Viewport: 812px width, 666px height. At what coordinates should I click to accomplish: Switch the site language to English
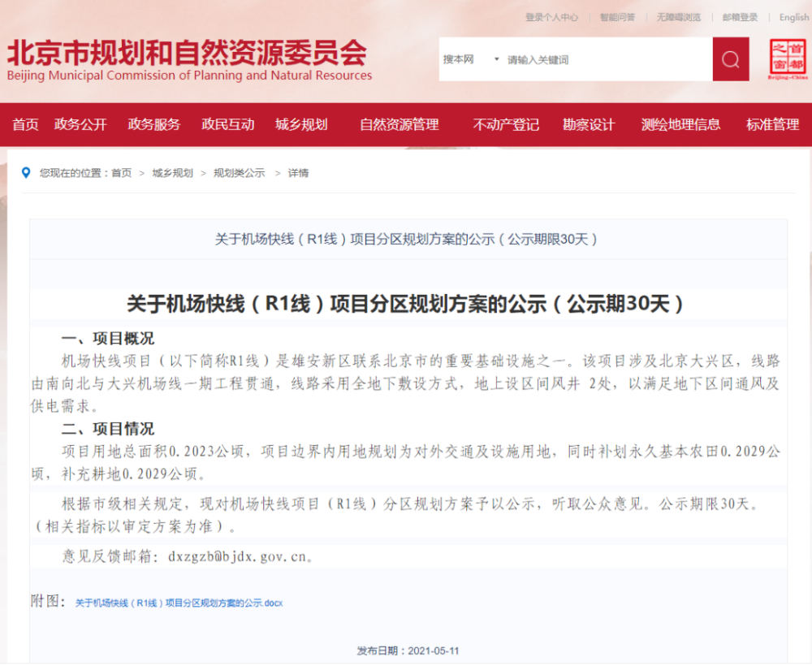793,17
